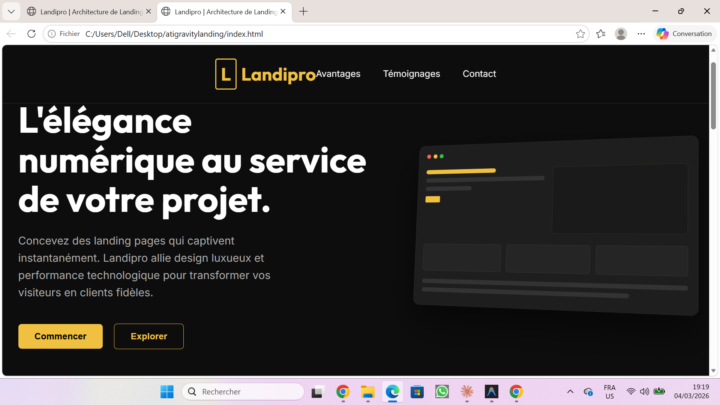Go to the Témoignages section
Screen dimensions: 720x405
pyautogui.click(x=411, y=74)
